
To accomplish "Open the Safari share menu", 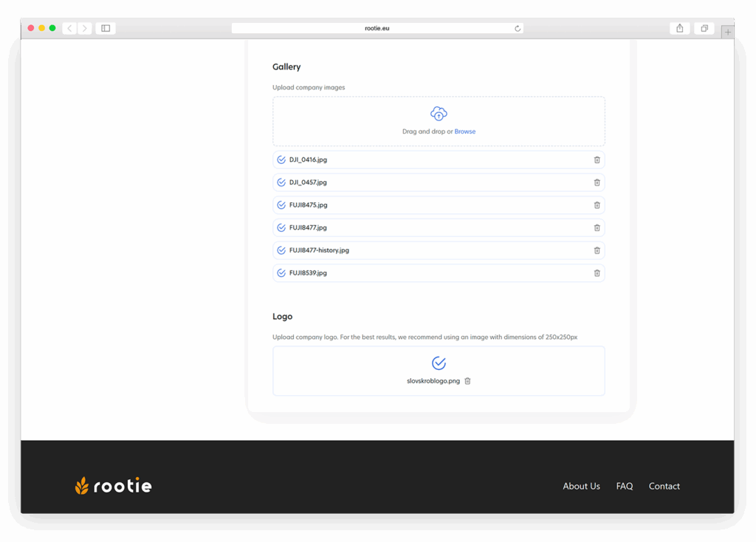I will [679, 28].
